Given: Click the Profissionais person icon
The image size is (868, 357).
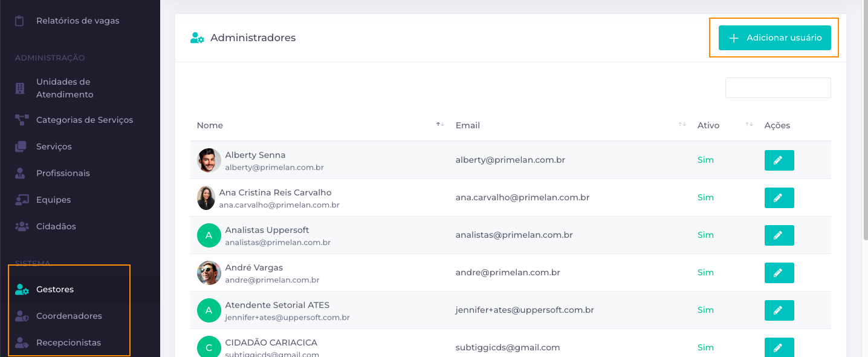Looking at the screenshot, I should point(21,173).
